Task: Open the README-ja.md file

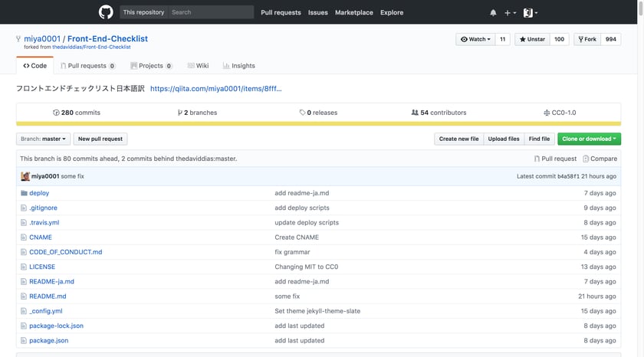Action: click(52, 281)
